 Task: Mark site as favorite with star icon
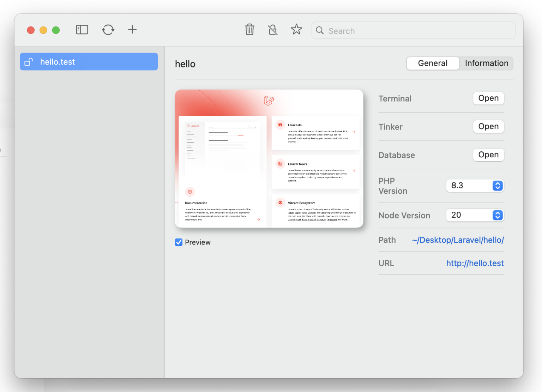(x=296, y=30)
